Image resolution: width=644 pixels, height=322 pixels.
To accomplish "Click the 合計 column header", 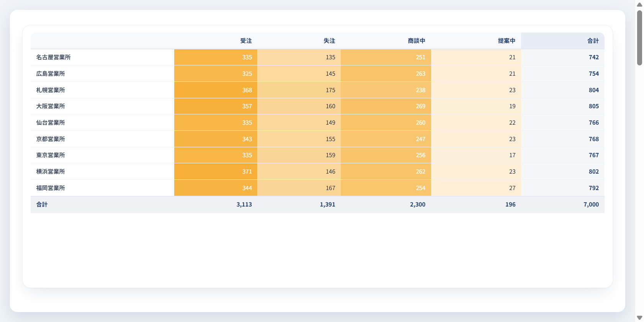I will (563, 41).
